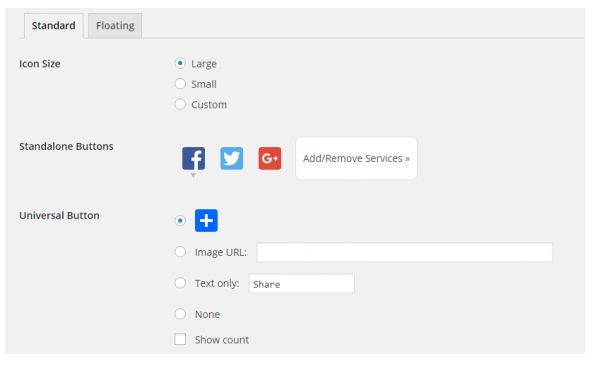596x366 pixels.
Task: Choose the Image URL radio option
Action: [180, 252]
